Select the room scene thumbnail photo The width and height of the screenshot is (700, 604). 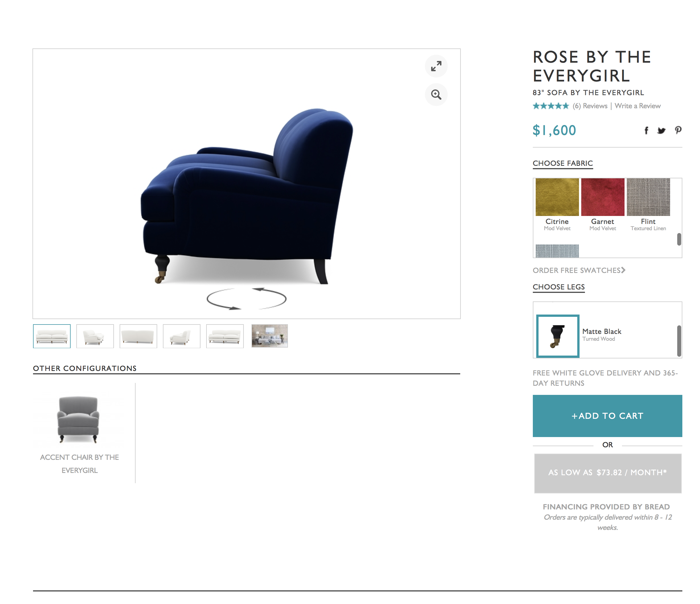tap(270, 336)
